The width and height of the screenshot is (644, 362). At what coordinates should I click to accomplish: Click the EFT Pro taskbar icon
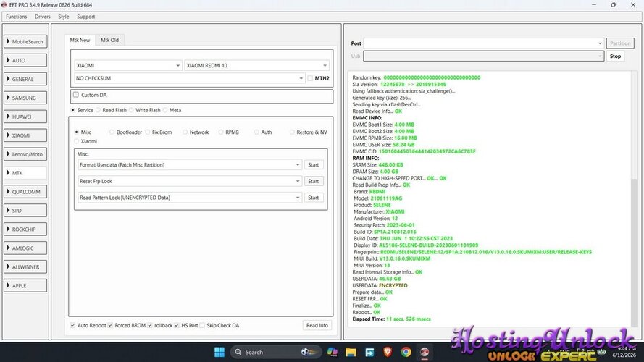425,352
